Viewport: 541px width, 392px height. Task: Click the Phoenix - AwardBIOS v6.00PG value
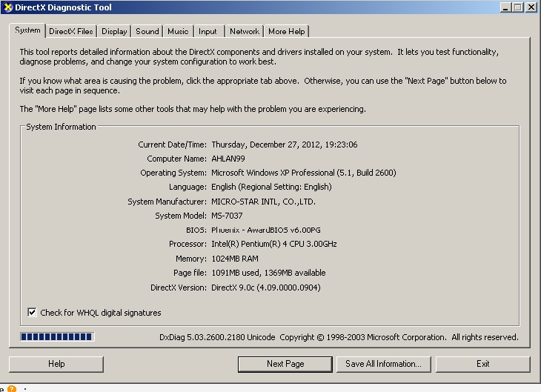point(265,230)
